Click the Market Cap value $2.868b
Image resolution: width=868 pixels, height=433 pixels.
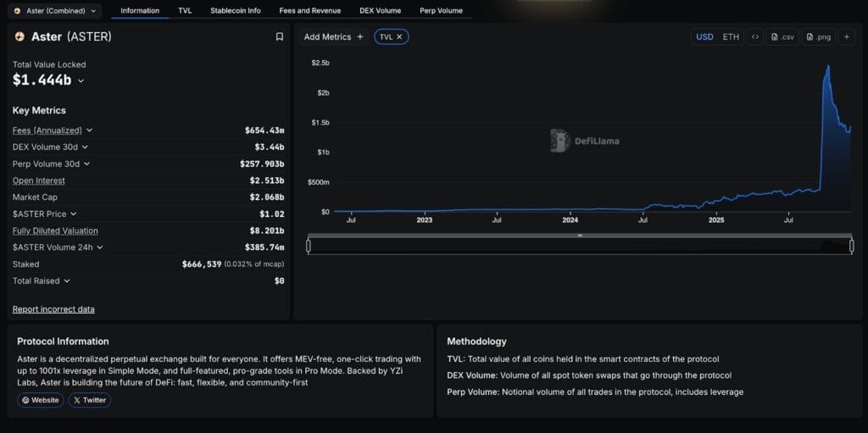pyautogui.click(x=267, y=197)
